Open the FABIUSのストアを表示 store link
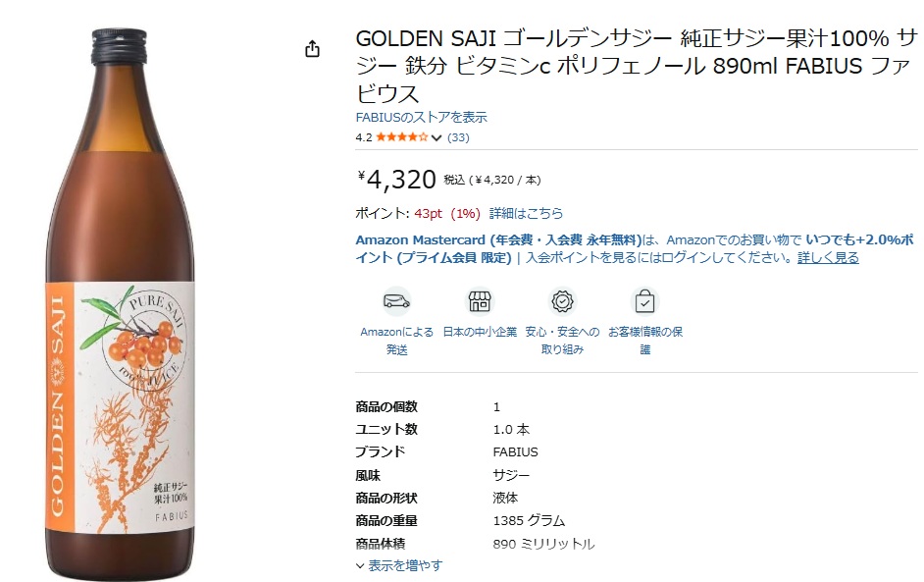 coord(421,118)
